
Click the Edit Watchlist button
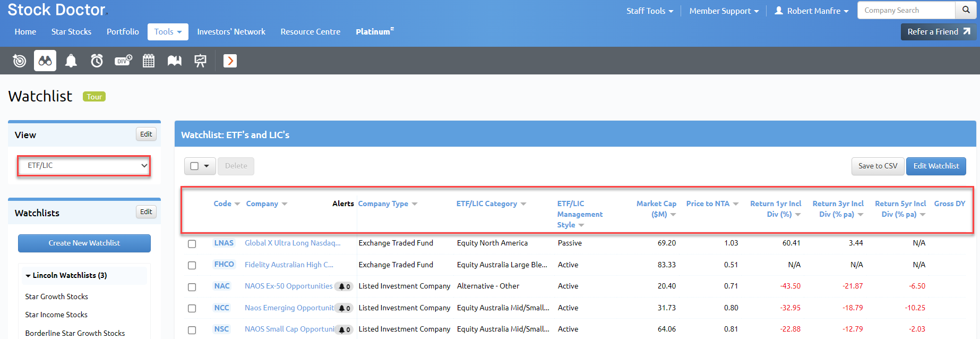click(x=936, y=166)
